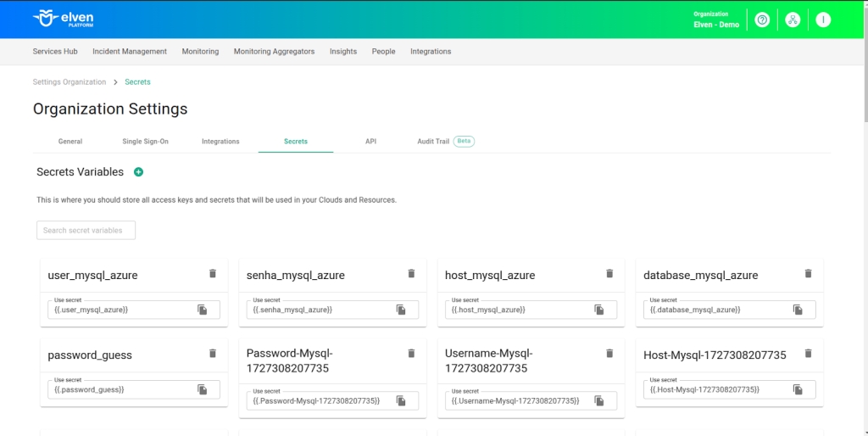Click the Search secret variables field
This screenshot has height=436, width=868.
coord(86,231)
